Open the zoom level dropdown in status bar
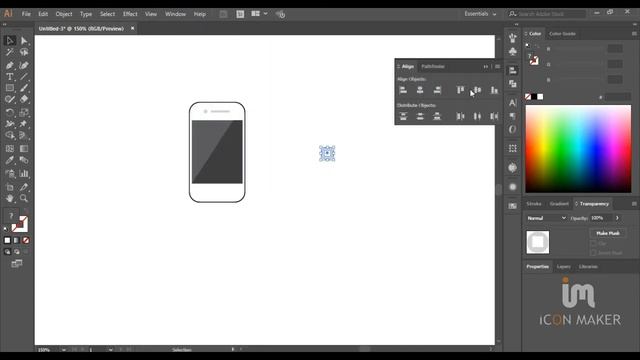The image size is (640, 360). (x=64, y=350)
